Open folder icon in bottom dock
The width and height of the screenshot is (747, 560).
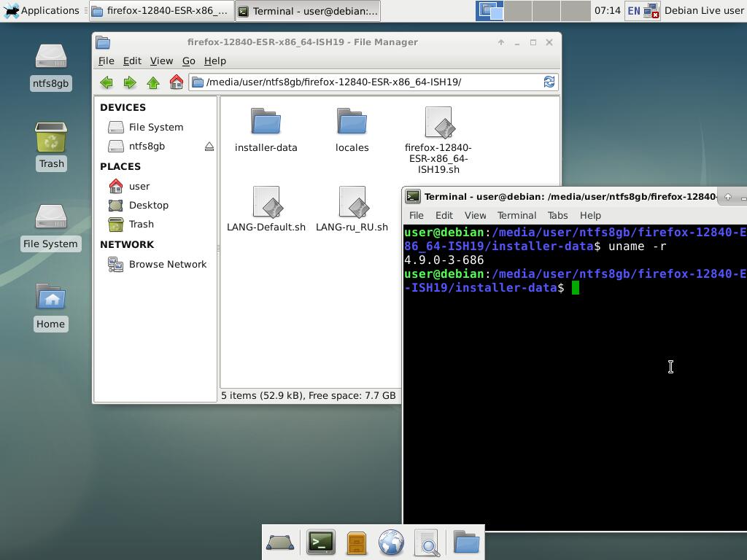point(466,542)
